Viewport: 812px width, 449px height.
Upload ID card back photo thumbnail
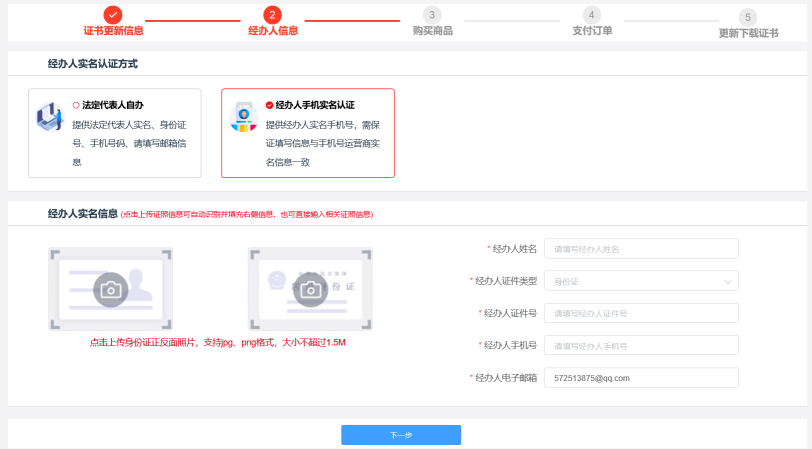310,289
